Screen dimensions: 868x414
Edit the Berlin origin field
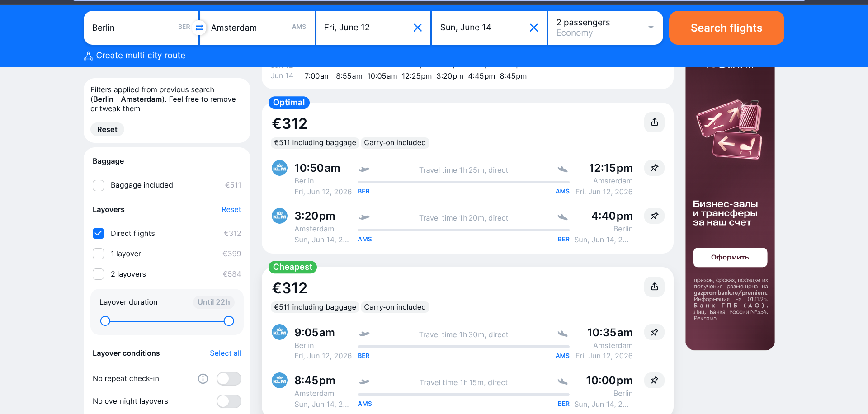131,28
